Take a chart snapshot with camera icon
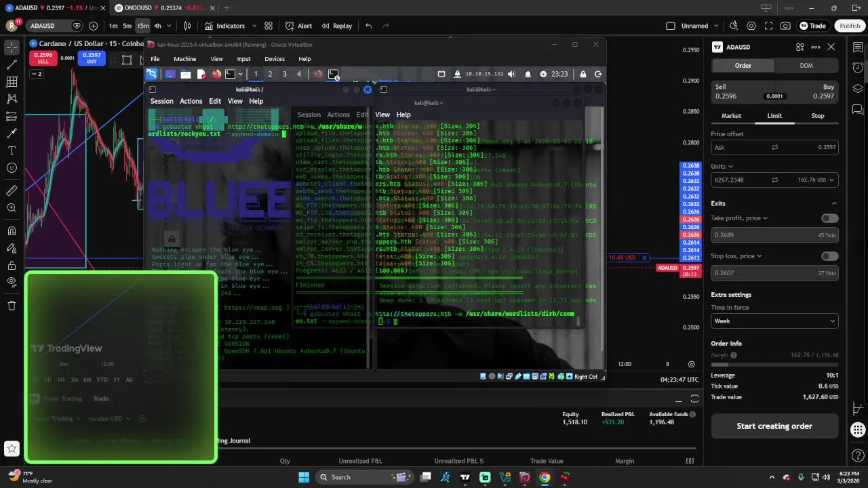The height and width of the screenshot is (488, 868). click(x=785, y=26)
